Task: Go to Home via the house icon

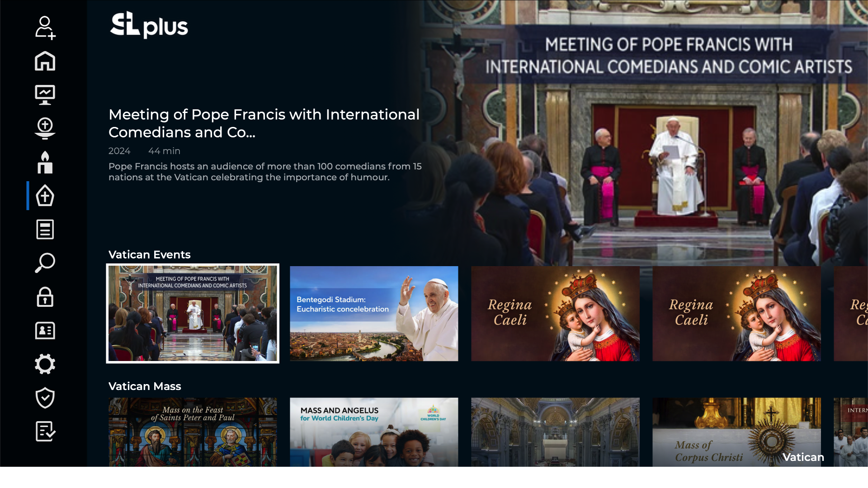Action: 45,61
